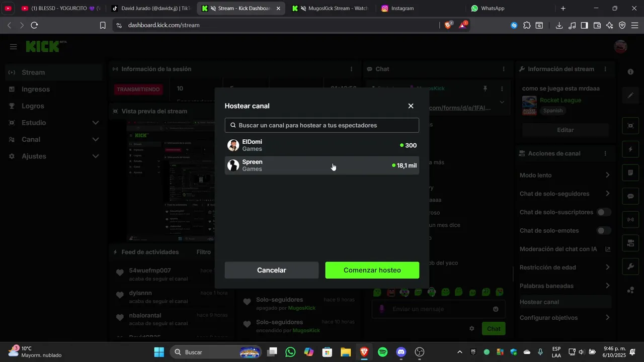The image size is (644, 362).
Task: Click the Comenzar hosteo button
Action: click(x=372, y=270)
